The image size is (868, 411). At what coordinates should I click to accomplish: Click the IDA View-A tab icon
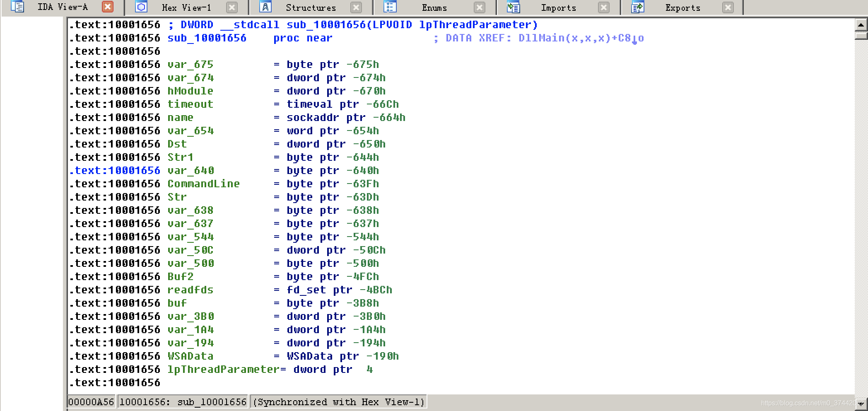point(17,7)
